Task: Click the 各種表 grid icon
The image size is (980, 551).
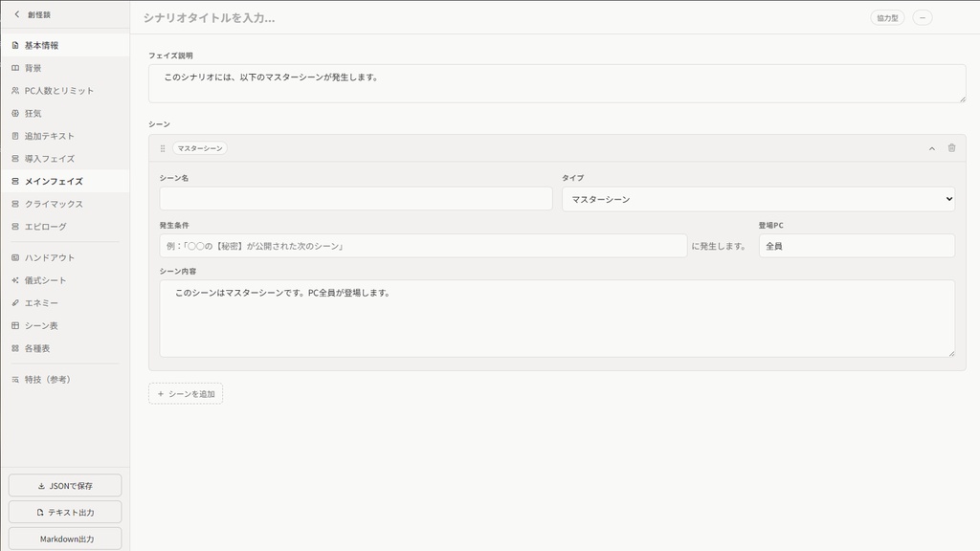Action: (15, 348)
